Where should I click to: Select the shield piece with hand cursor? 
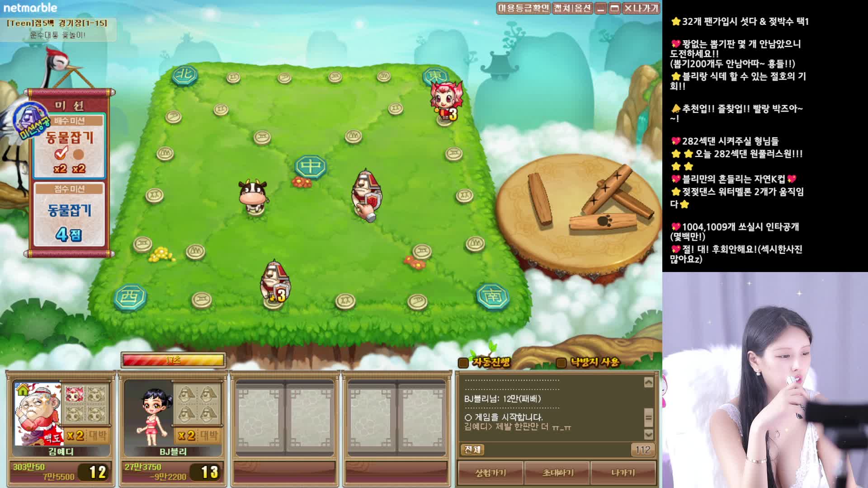[366, 194]
